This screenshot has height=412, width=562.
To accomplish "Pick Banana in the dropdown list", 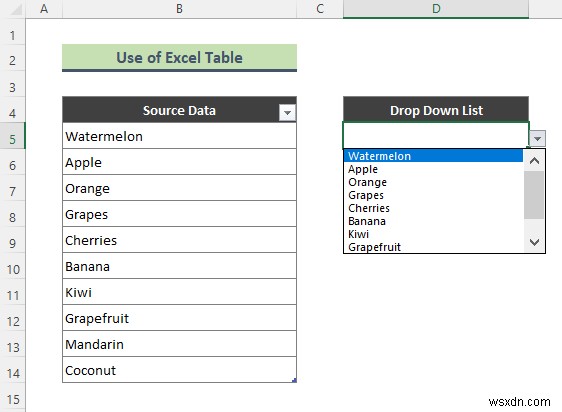I will tap(433, 221).
